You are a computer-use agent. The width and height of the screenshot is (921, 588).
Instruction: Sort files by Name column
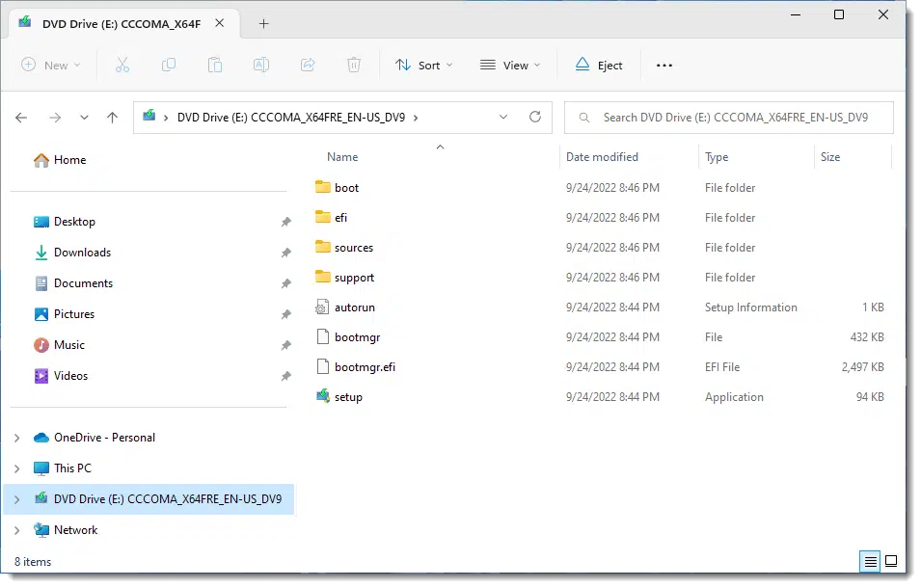pyautogui.click(x=342, y=157)
